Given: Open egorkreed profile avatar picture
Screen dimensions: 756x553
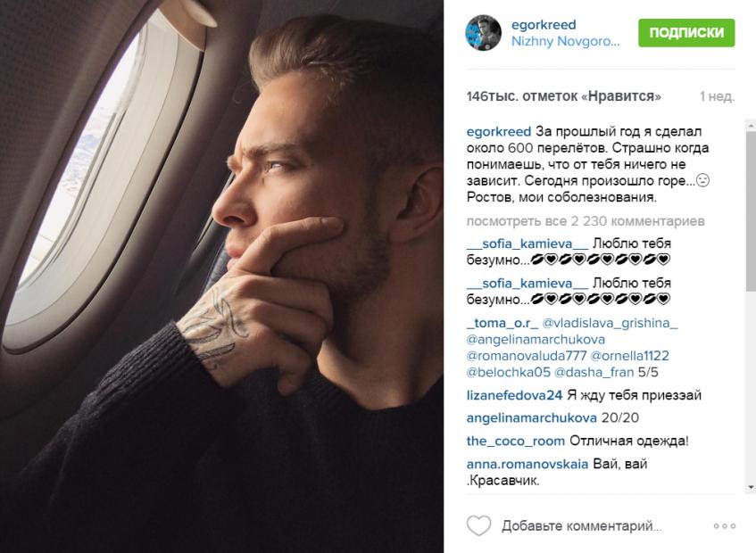Looking at the screenshot, I should [483, 32].
